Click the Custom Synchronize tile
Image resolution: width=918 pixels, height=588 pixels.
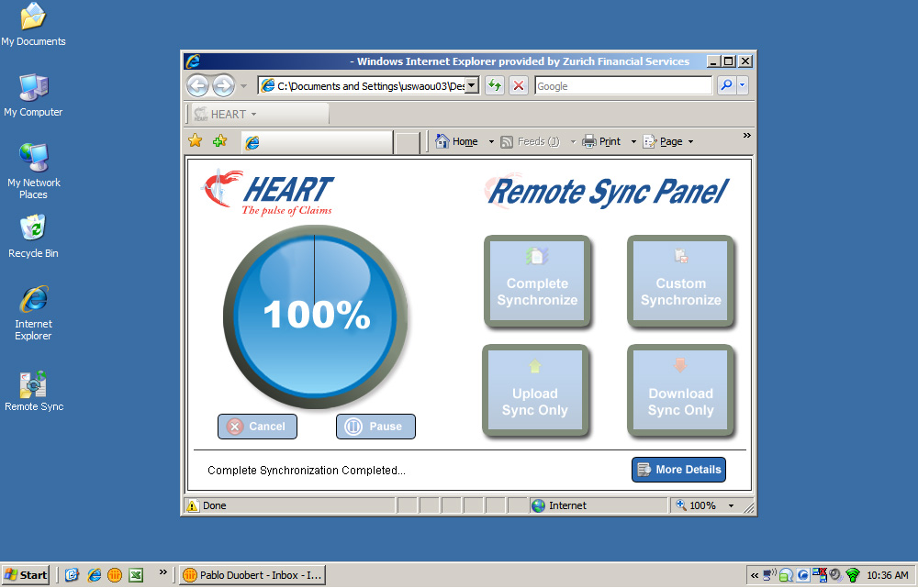[x=680, y=282]
